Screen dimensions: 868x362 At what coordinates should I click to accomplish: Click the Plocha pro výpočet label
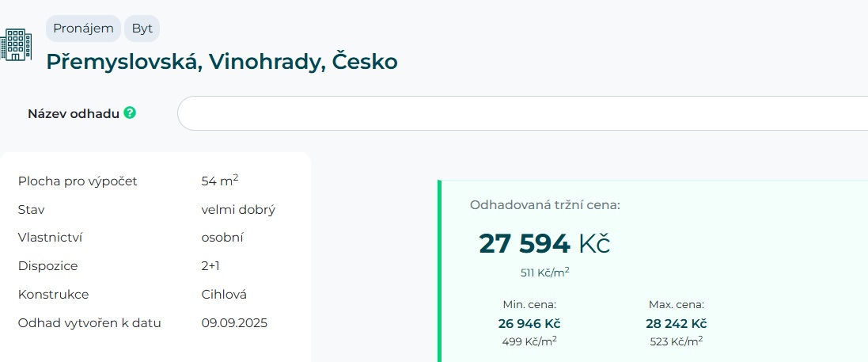click(78, 181)
